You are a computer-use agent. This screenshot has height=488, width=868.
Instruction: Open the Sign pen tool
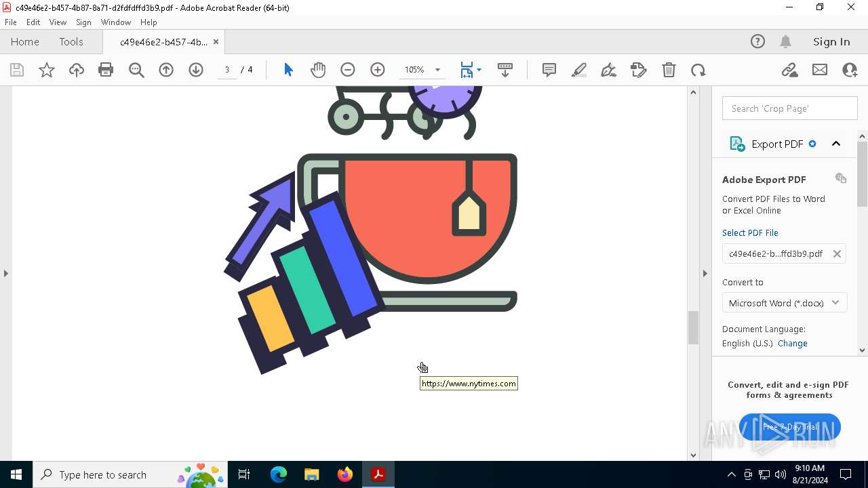[609, 70]
